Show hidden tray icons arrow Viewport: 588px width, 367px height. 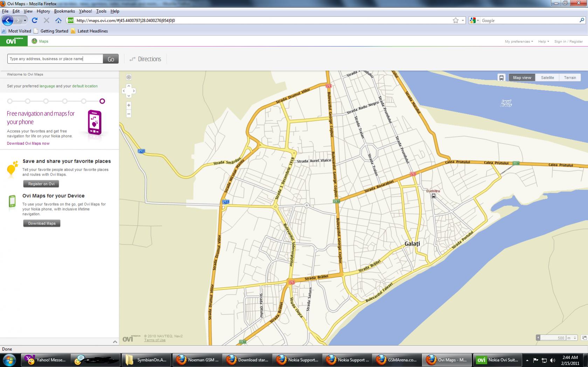coord(527,360)
